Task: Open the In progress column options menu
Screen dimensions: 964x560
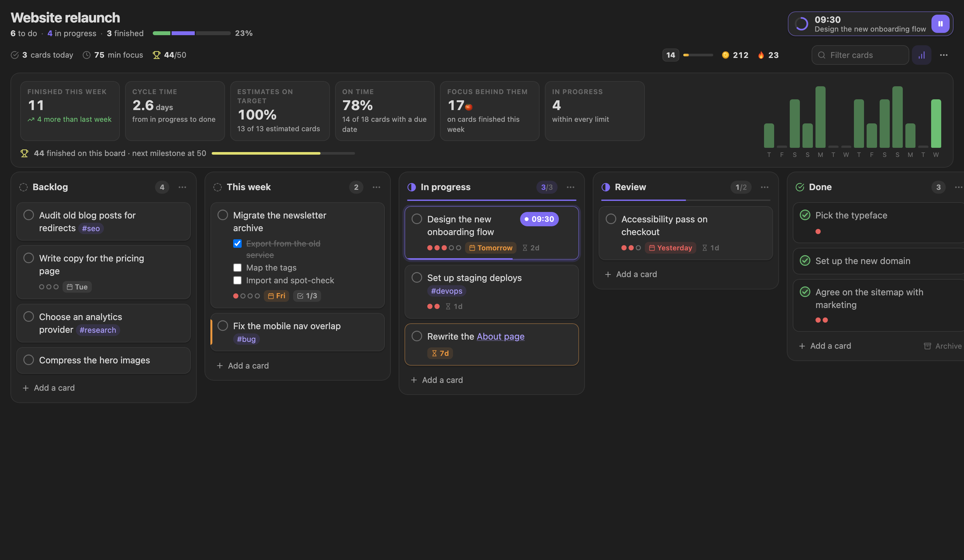Action: 570,187
